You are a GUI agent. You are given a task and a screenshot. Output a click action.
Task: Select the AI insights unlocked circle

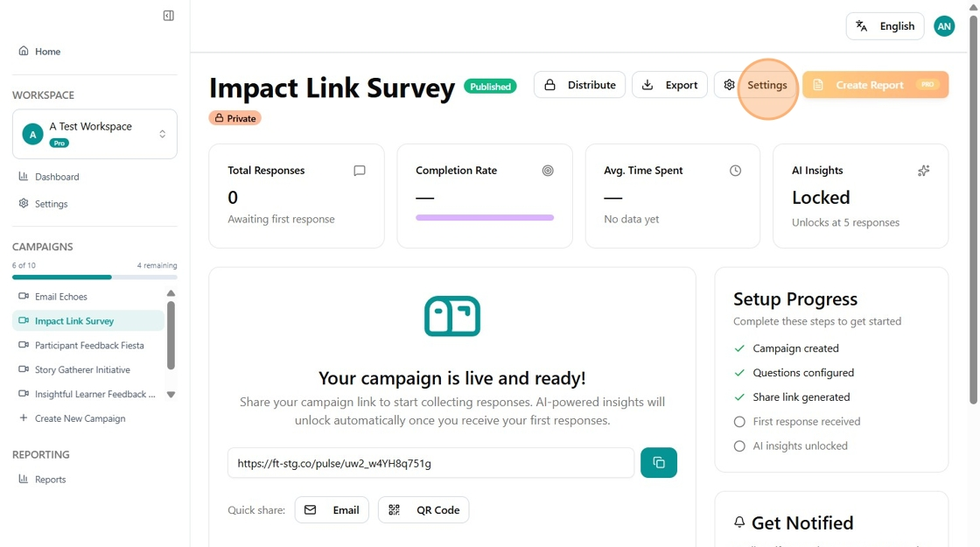[x=739, y=446]
